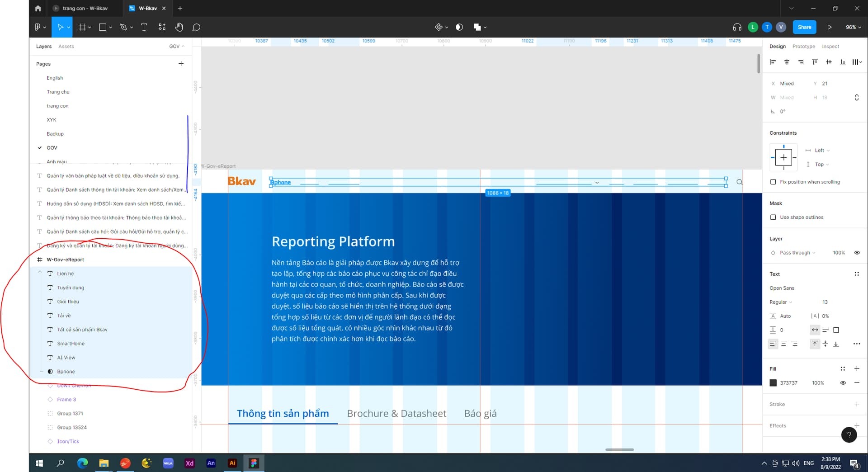
Task: Select fixed size text resizing
Action: [836, 330]
